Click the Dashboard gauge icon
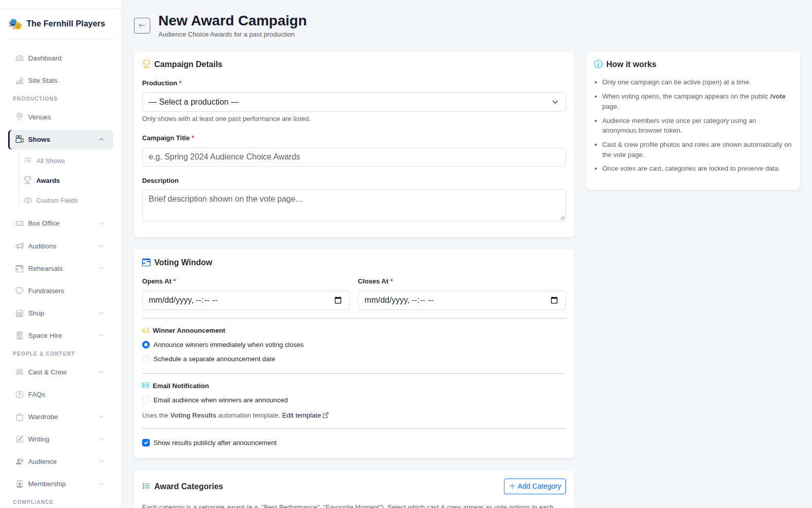 tap(19, 58)
